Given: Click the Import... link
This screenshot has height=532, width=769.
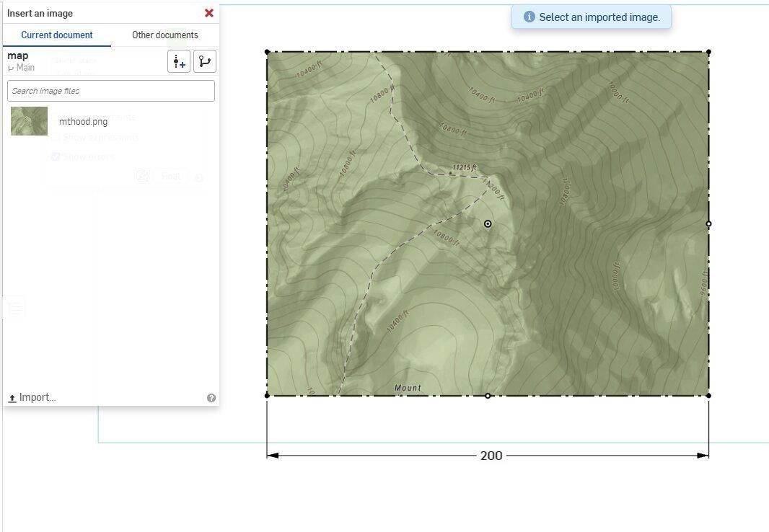Looking at the screenshot, I should click(32, 397).
